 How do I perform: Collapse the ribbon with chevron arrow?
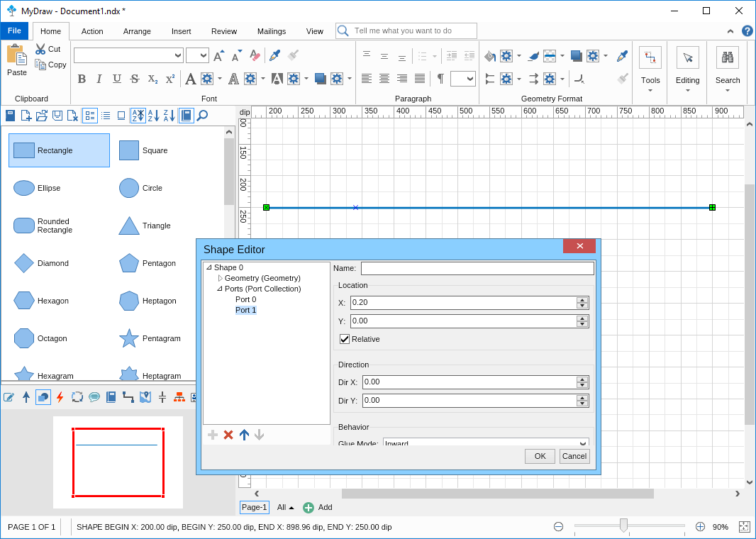pyautogui.click(x=730, y=31)
